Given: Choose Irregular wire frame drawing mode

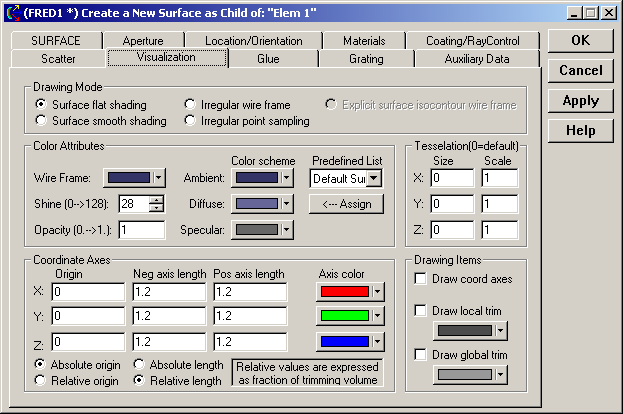Looking at the screenshot, I should pos(191,105).
